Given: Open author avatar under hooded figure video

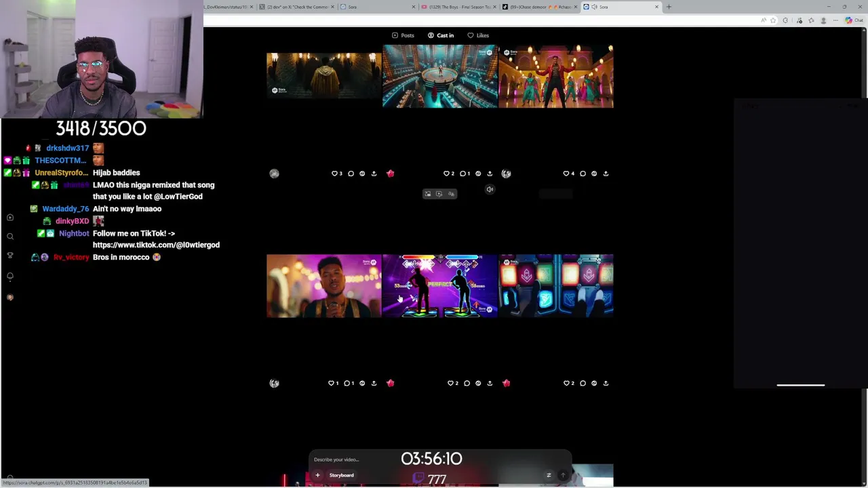Looking at the screenshot, I should (274, 174).
